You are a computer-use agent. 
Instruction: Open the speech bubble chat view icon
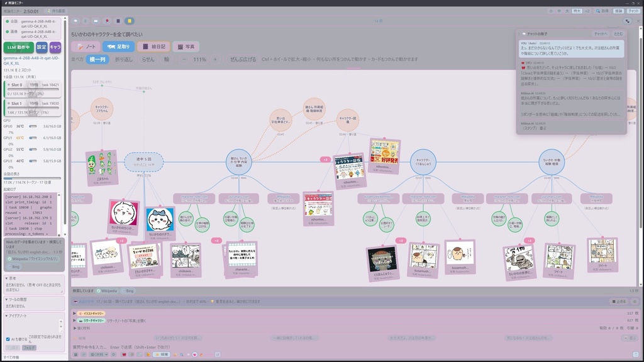click(75, 21)
